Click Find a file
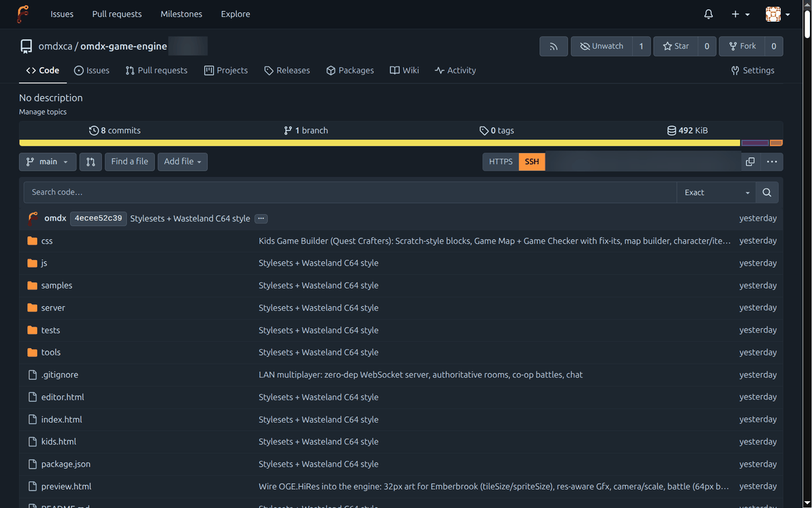This screenshot has width=812, height=508. point(129,162)
